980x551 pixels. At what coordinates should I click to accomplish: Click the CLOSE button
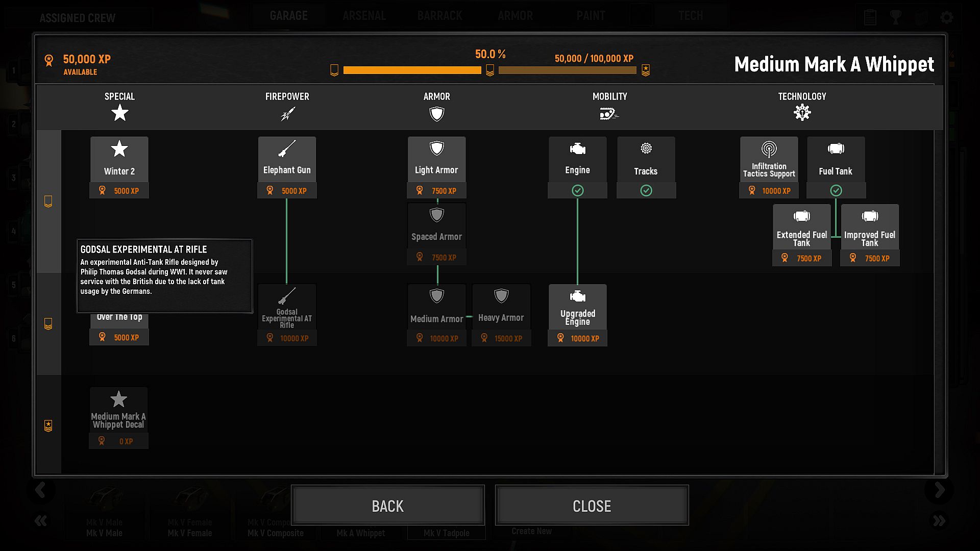coord(592,505)
